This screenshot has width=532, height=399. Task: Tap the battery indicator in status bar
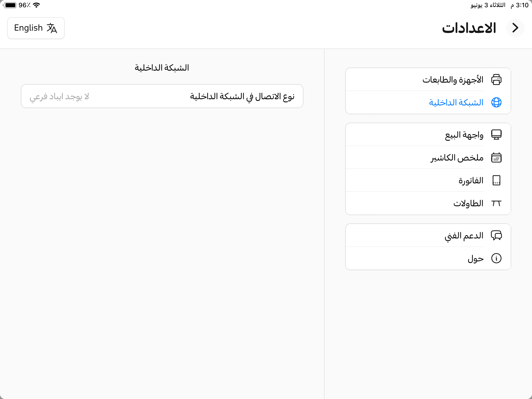coord(10,5)
